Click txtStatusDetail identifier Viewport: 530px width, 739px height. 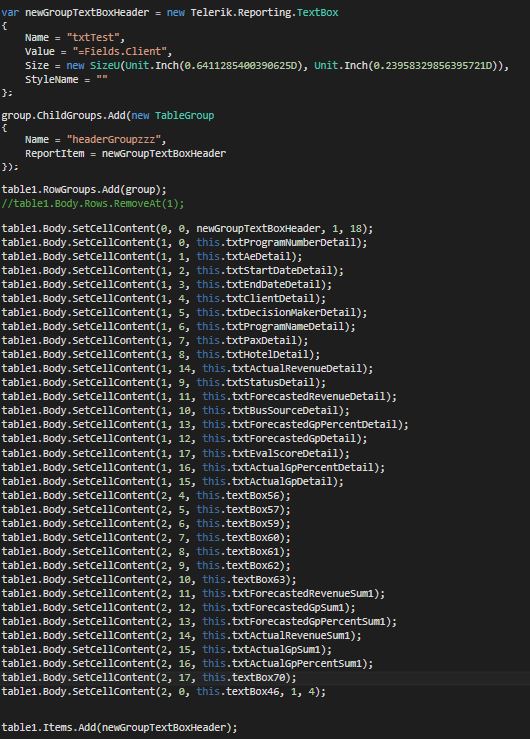click(x=270, y=382)
